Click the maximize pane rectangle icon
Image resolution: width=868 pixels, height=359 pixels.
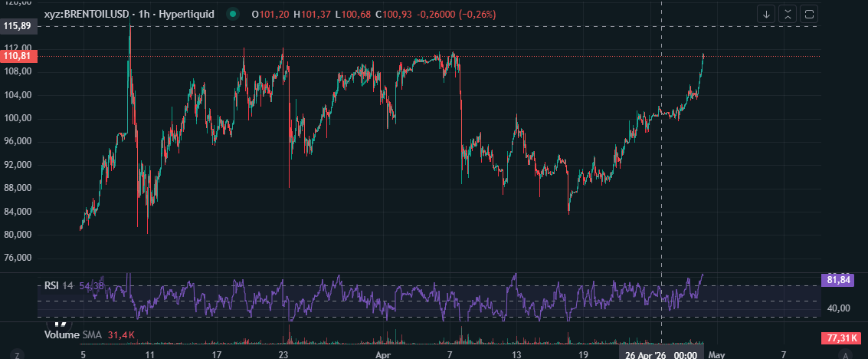pos(809,15)
